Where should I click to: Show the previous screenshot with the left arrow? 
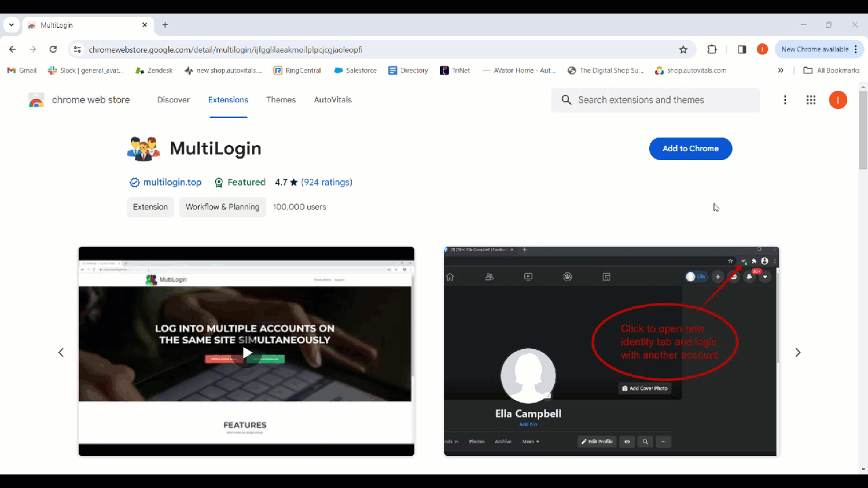click(61, 352)
